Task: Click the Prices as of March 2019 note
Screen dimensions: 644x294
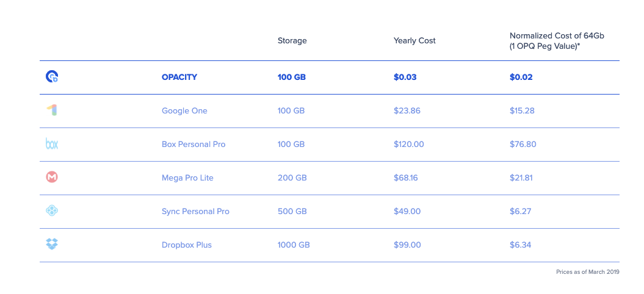Action: tap(587, 272)
